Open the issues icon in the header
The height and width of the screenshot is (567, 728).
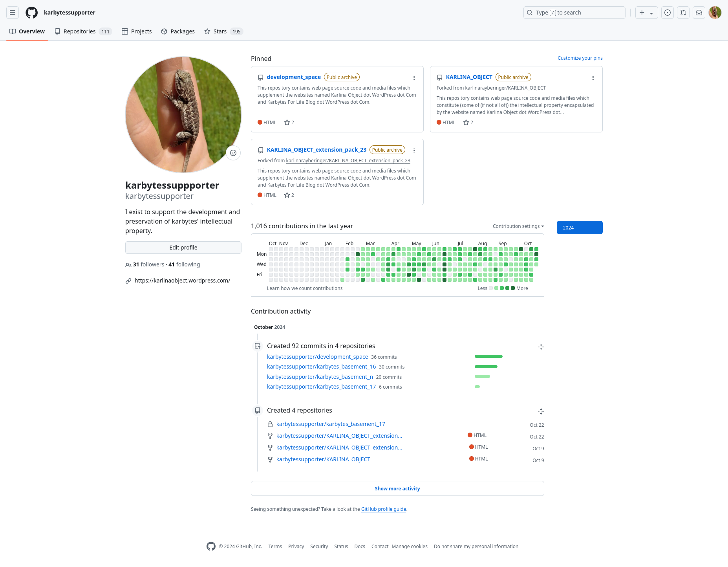coord(668,13)
